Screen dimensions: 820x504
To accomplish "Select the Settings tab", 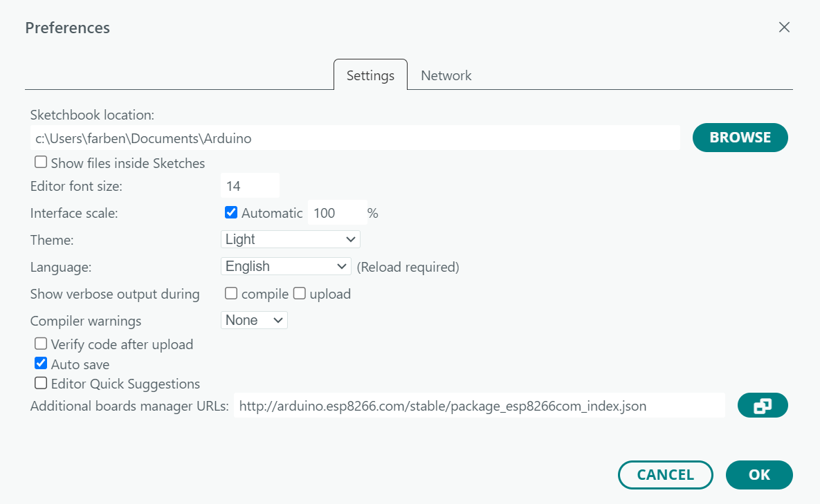I will 370,75.
